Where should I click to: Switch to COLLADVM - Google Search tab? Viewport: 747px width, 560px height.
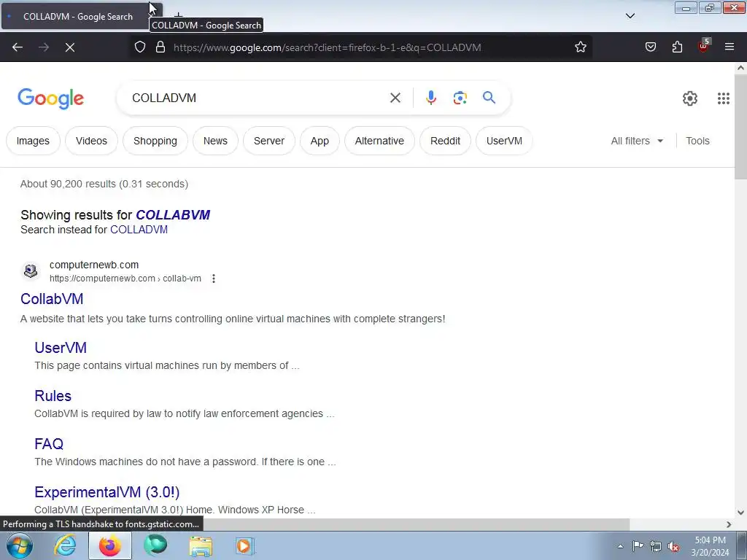[x=78, y=17]
